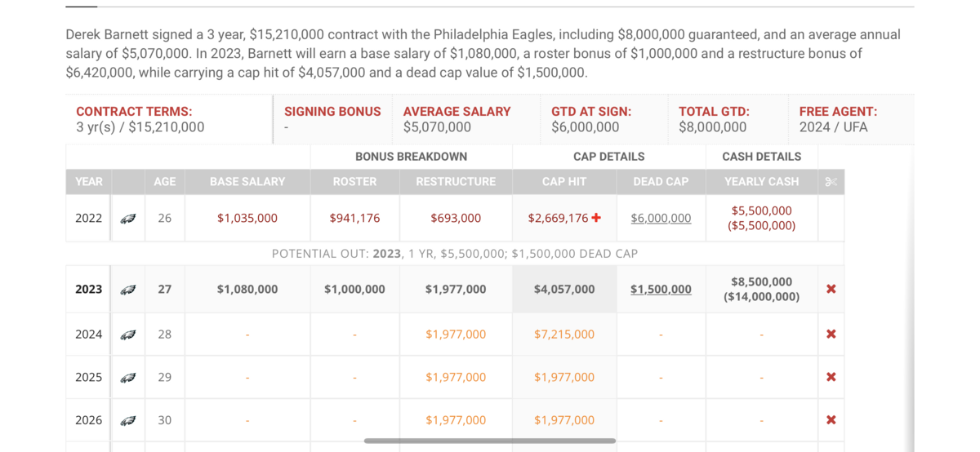The image size is (980, 452).
Task: Click the red X for the 2025 row
Action: tap(831, 378)
